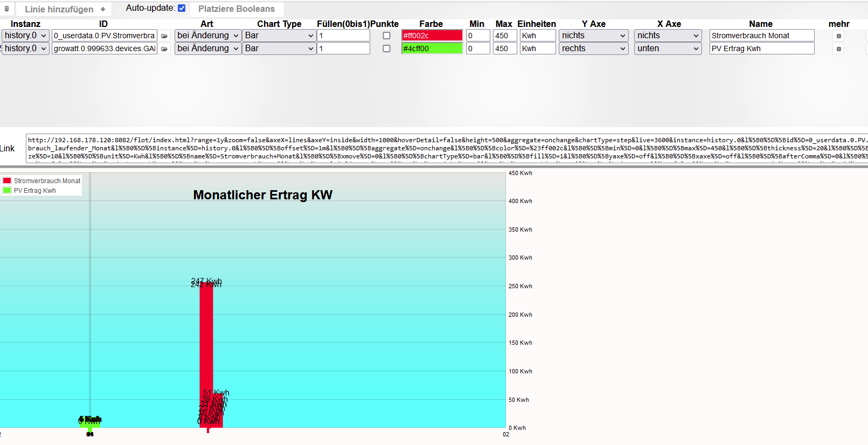
Task: Click the Platziere Booleans button
Action: pos(237,9)
